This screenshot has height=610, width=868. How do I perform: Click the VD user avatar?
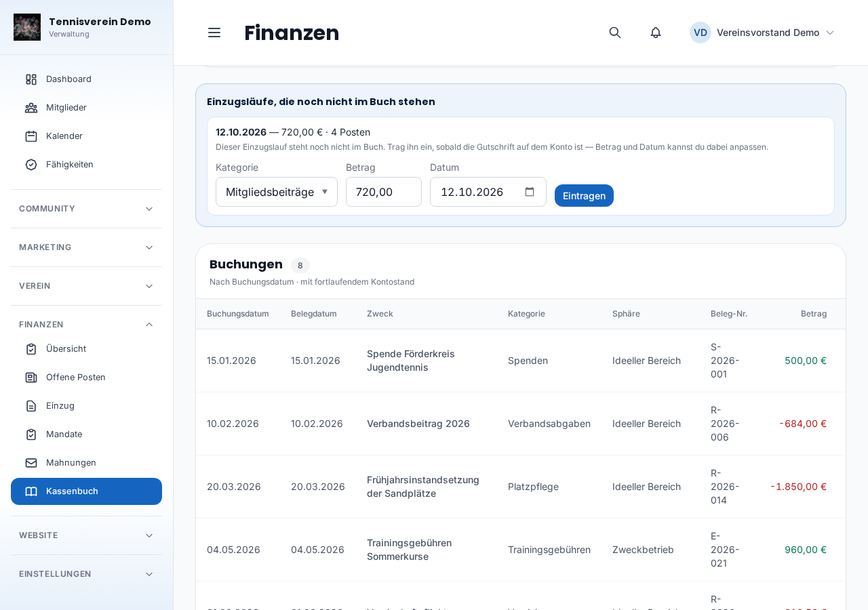(701, 33)
